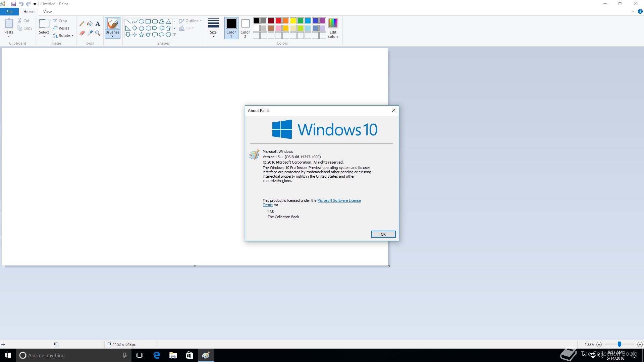644x362 pixels.
Task: Click OK in About Paint dialog
Action: pyautogui.click(x=383, y=234)
